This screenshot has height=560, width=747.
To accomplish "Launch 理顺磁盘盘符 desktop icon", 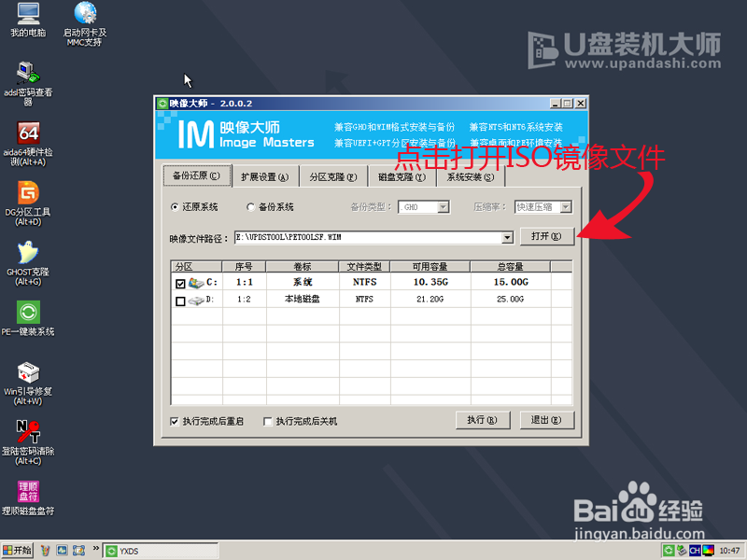I will [x=28, y=498].
